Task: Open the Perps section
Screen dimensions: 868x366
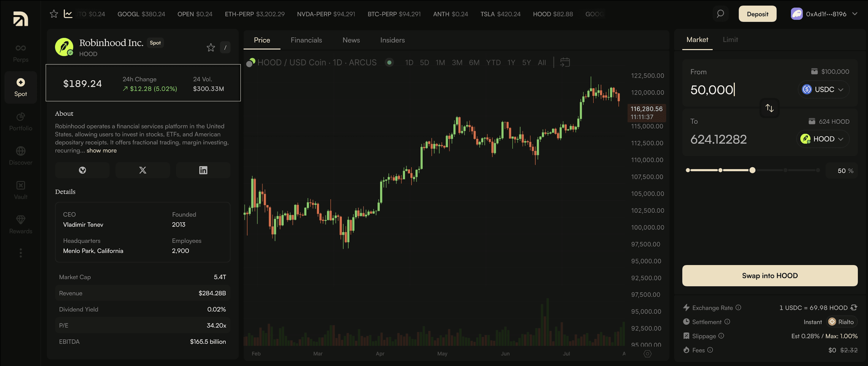Action: point(20,53)
